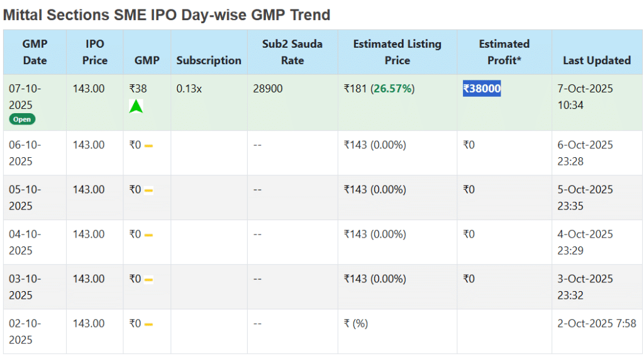Click the Sub2 Sauda Rate column header

[292, 52]
